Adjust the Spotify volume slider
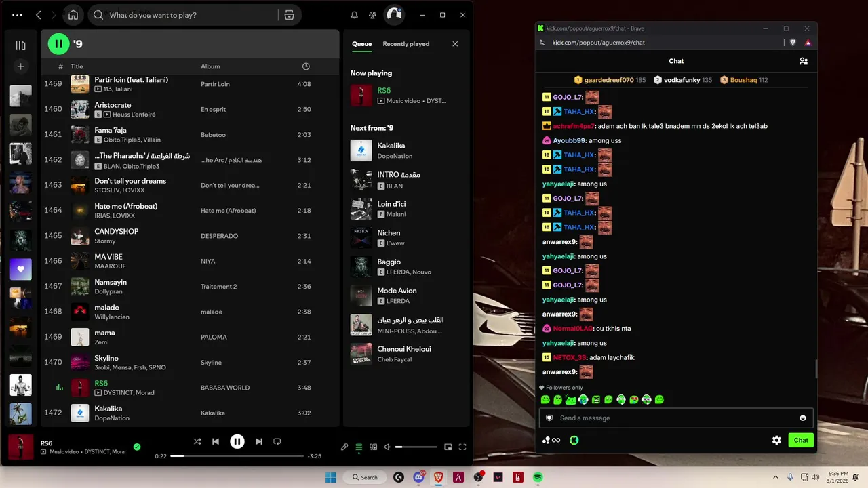The height and width of the screenshot is (488, 868). coord(416,447)
